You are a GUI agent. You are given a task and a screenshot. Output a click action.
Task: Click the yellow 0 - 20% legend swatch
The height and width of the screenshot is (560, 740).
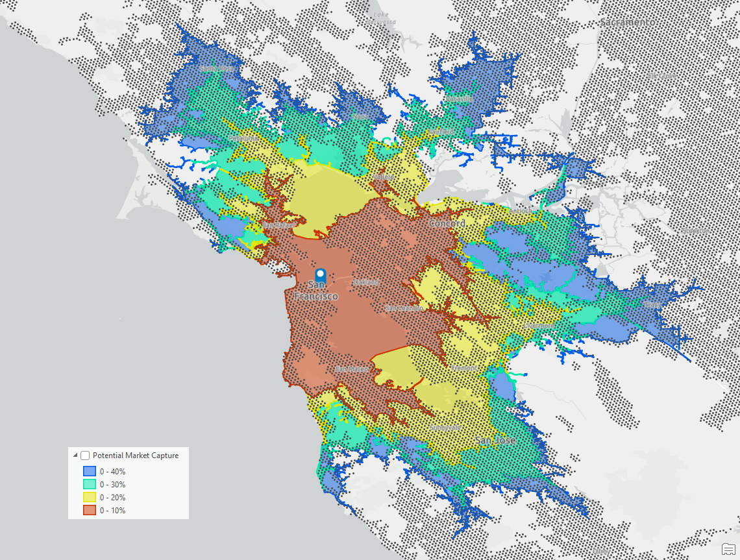tap(90, 497)
